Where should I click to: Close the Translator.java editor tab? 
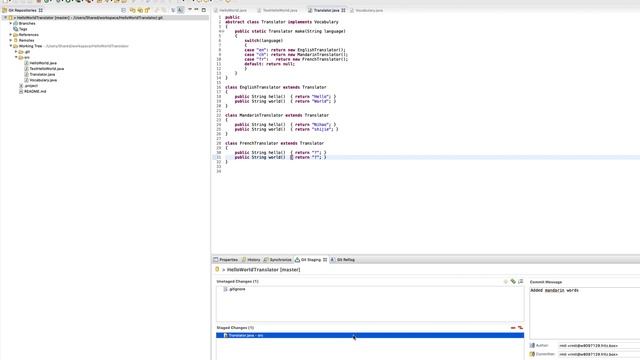[x=343, y=10]
